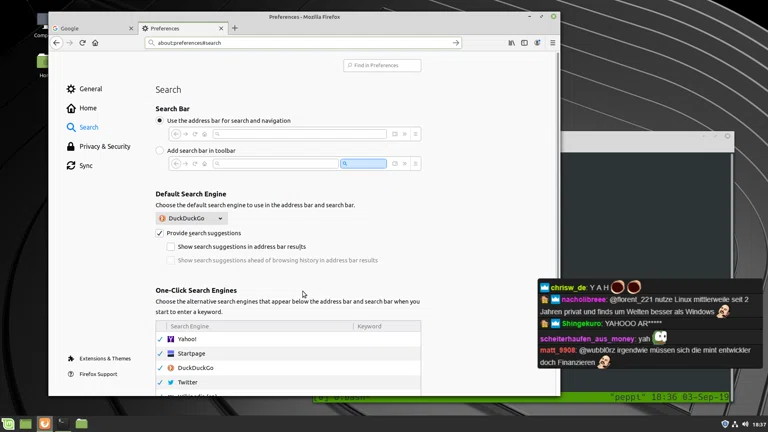Screen dimensions: 768x432
Task: Toggle the sidebar icon in Firefox toolbar
Action: [x=524, y=43]
